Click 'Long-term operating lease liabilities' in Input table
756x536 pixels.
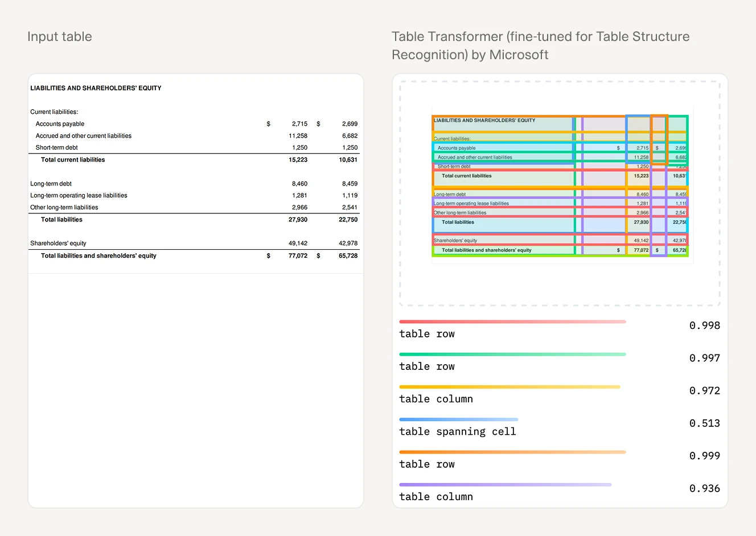[79, 195]
